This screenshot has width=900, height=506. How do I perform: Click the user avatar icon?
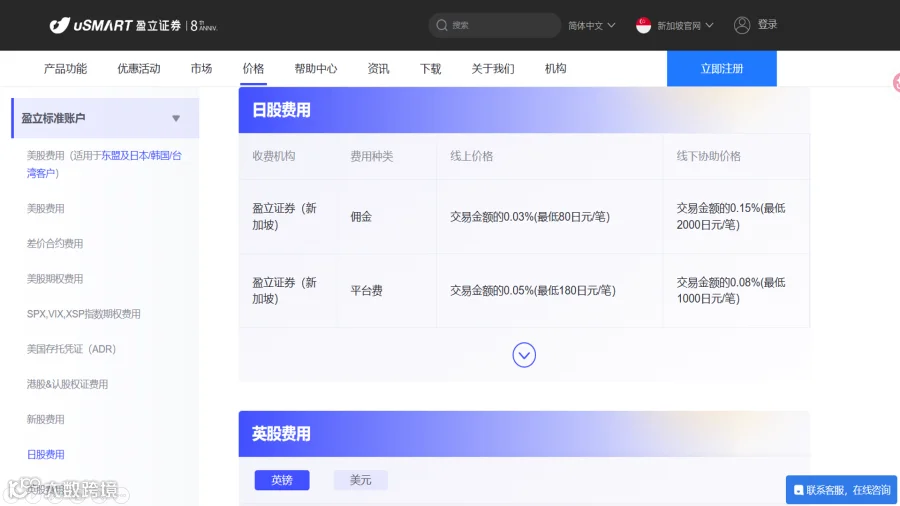742,25
